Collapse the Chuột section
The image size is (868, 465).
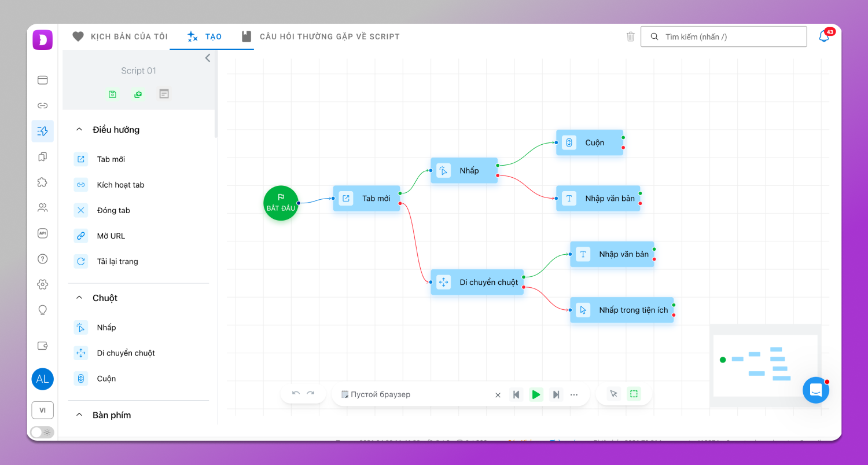(x=79, y=298)
